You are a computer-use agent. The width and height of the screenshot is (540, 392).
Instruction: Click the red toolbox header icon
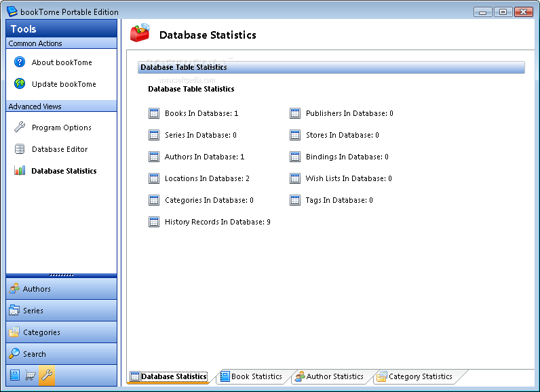pyautogui.click(x=140, y=33)
